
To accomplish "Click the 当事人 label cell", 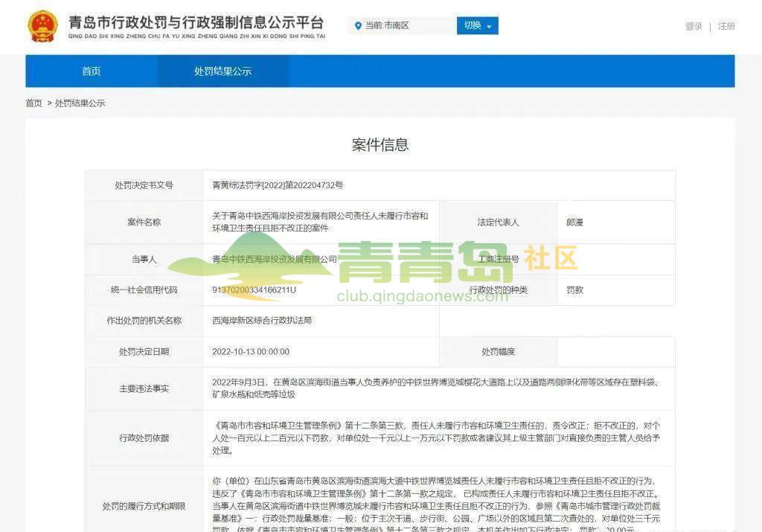I will pos(144,260).
